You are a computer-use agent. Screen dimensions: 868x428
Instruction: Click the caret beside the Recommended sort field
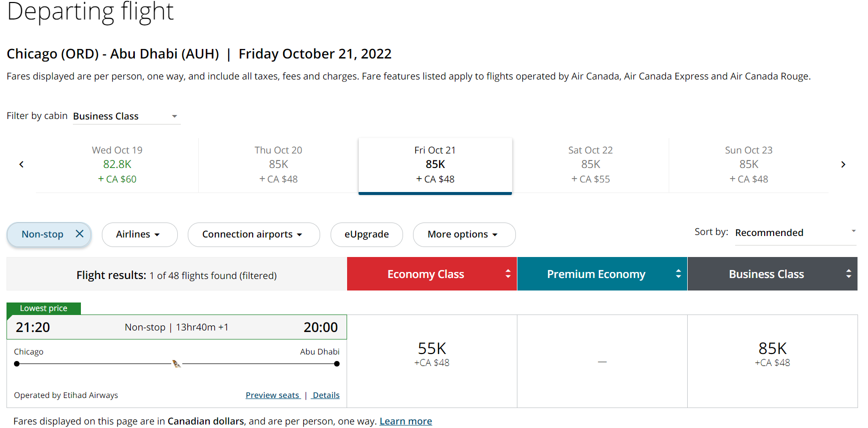tap(855, 231)
